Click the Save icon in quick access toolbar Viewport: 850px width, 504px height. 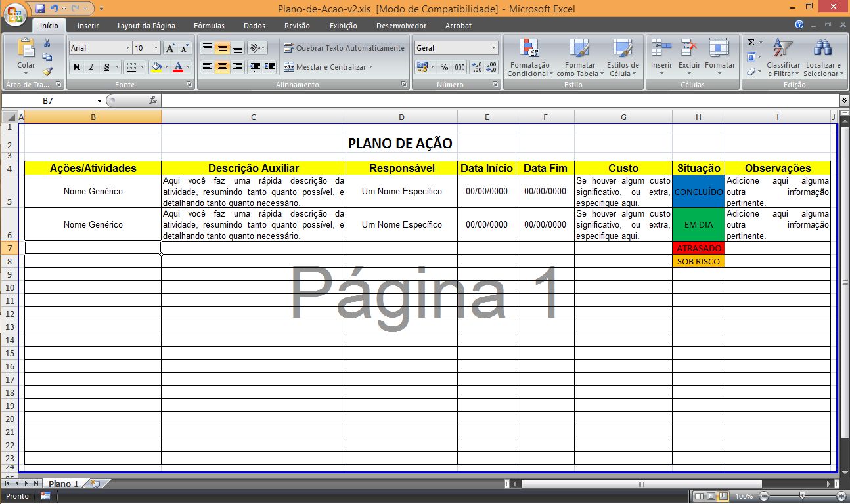coord(40,9)
